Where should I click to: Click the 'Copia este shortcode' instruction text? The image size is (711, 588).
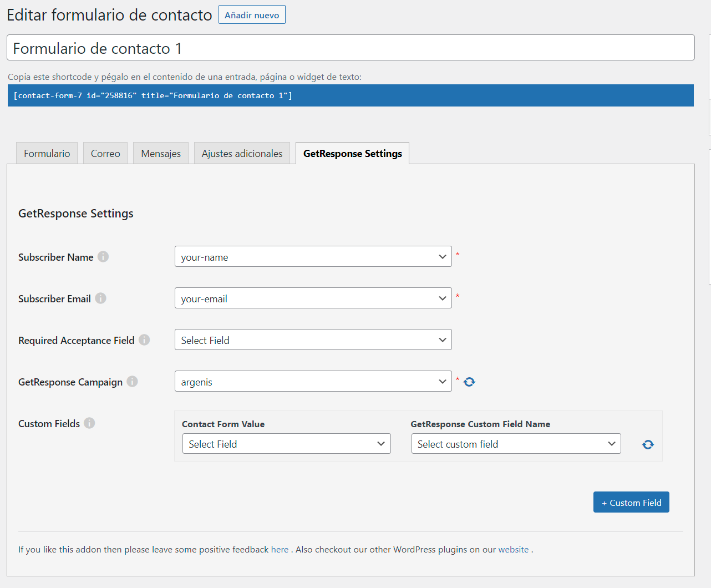(185, 77)
